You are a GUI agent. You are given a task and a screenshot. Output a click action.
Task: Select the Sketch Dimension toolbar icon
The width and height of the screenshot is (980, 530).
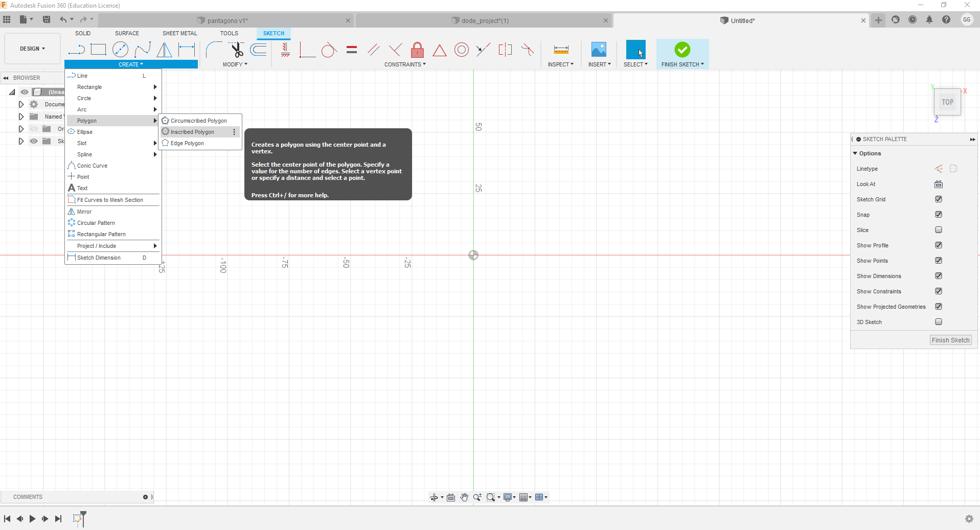click(187, 50)
